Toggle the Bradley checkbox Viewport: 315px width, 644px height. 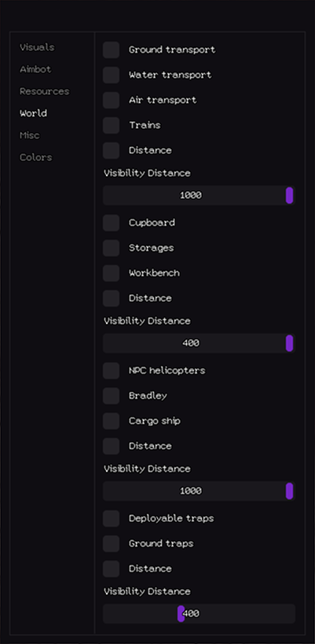tap(111, 396)
